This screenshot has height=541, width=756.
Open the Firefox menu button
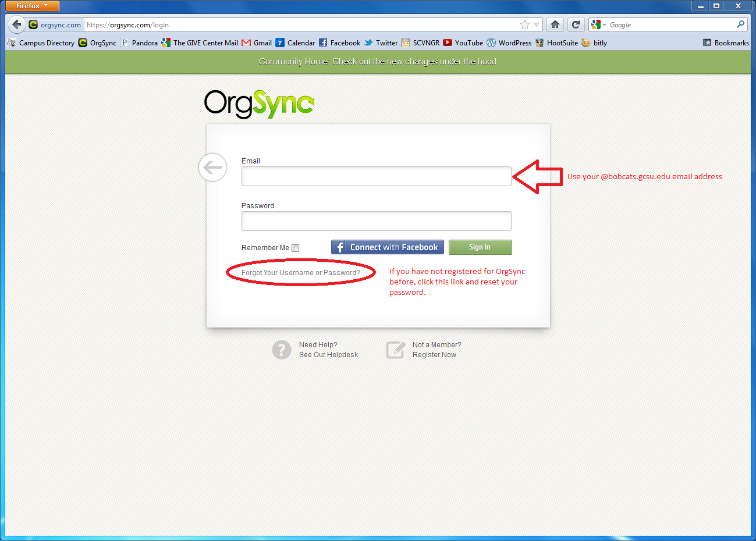(32, 6)
